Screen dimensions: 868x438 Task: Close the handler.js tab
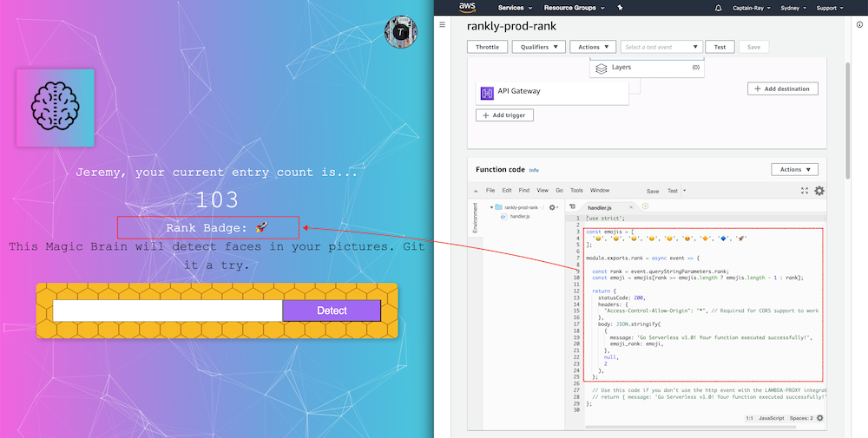(x=630, y=207)
